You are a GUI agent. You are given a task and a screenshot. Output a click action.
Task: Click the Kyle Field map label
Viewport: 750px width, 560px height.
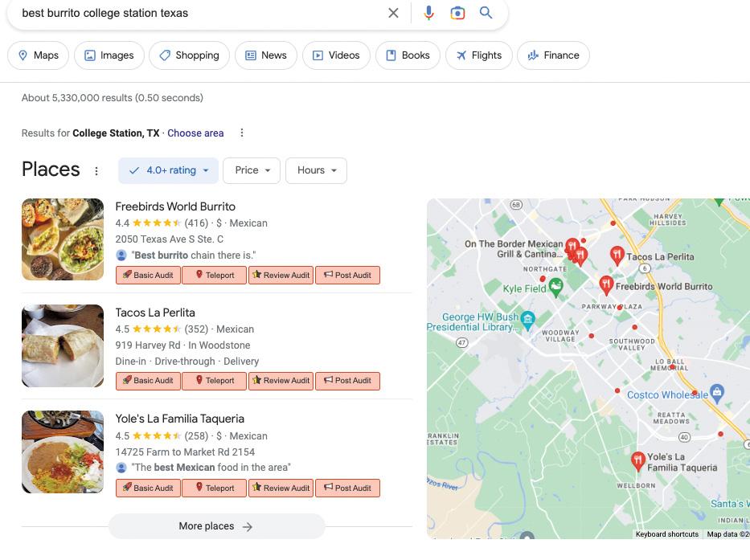click(x=524, y=289)
